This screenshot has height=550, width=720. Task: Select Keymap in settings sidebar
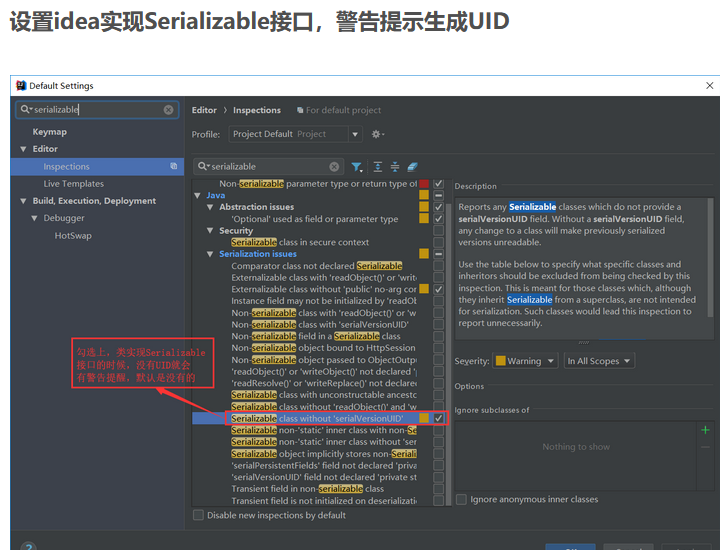pyautogui.click(x=50, y=132)
